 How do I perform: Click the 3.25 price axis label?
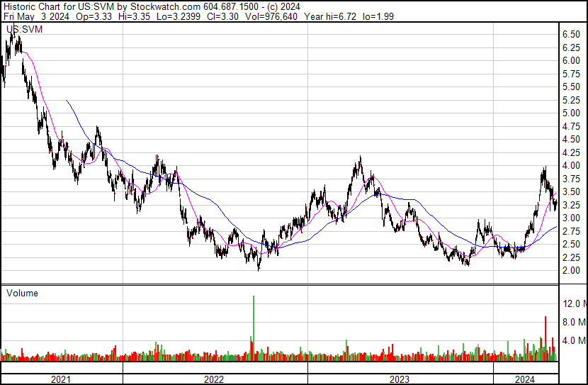pyautogui.click(x=571, y=205)
